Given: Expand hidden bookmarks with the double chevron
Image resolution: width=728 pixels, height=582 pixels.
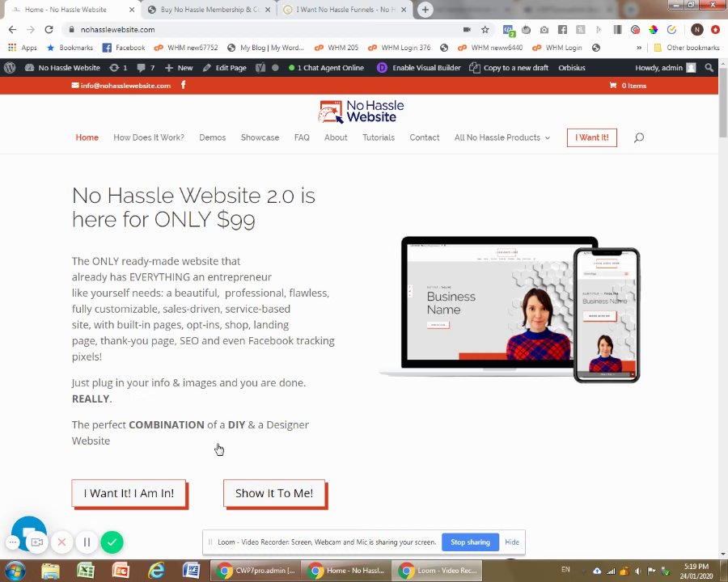Looking at the screenshot, I should click(x=639, y=48).
